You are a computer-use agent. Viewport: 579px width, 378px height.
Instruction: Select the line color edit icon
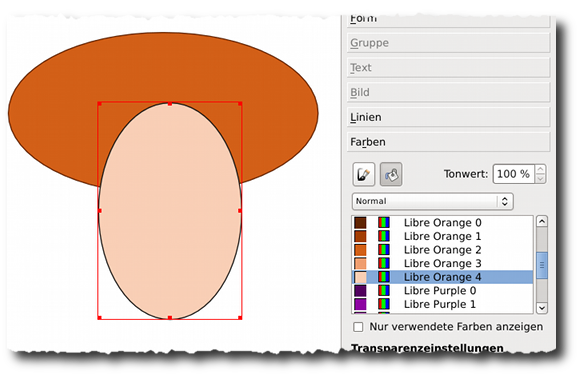(x=364, y=174)
